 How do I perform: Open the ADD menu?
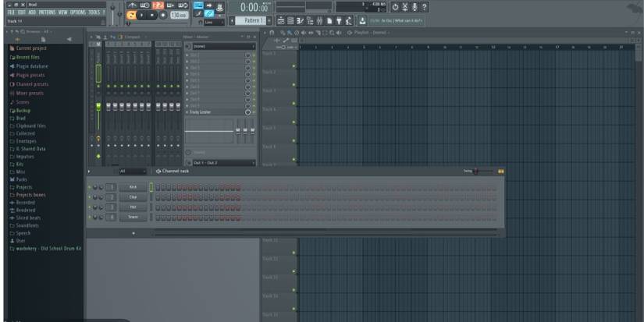pyautogui.click(x=32, y=12)
